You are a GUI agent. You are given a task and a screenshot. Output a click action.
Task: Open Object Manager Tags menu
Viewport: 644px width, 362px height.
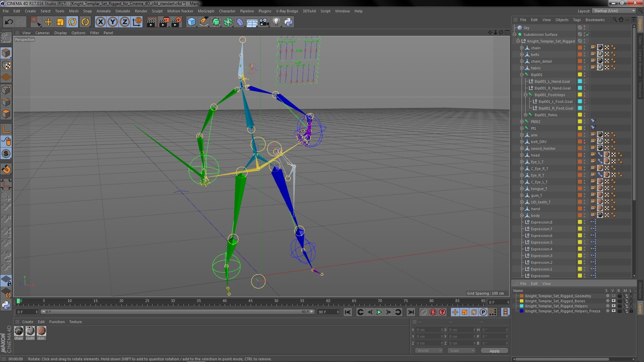577,20
